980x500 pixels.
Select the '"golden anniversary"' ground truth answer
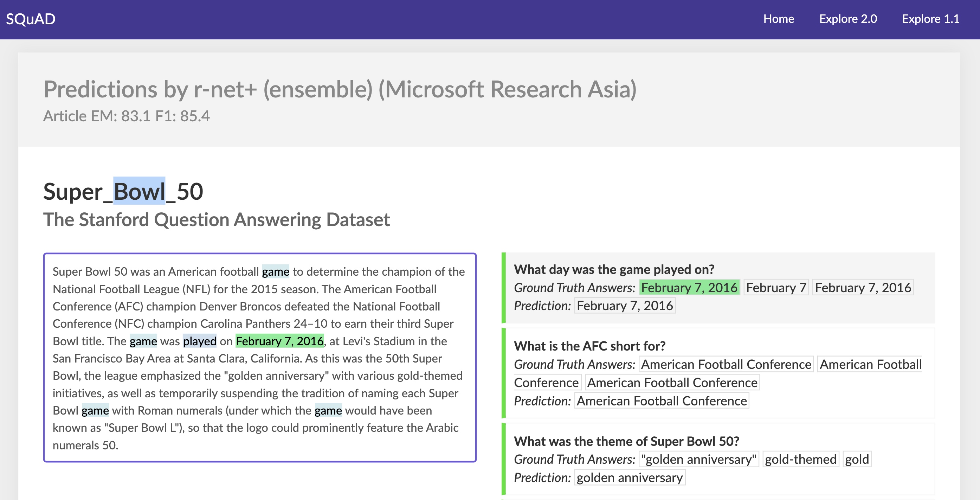point(698,459)
